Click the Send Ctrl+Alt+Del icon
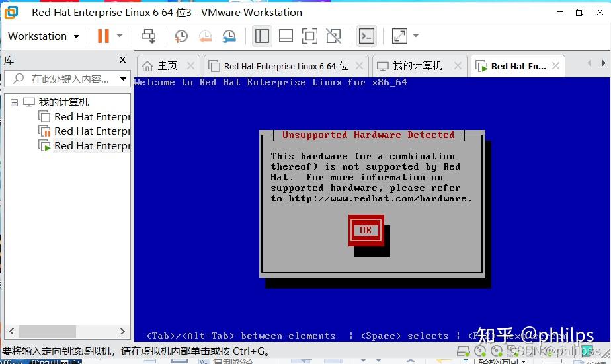The image size is (611, 364). point(149,36)
